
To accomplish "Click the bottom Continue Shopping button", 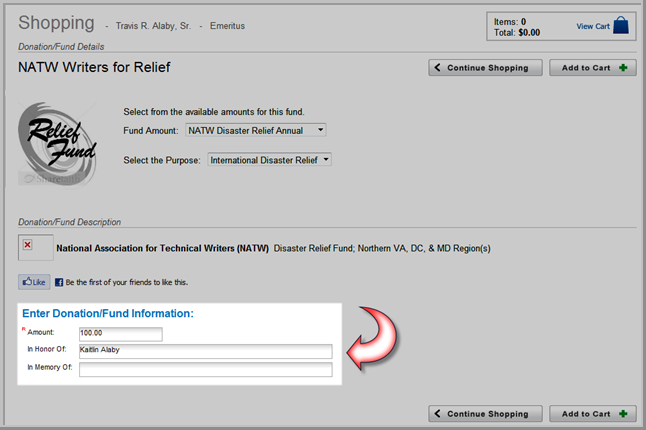I will click(x=485, y=414).
